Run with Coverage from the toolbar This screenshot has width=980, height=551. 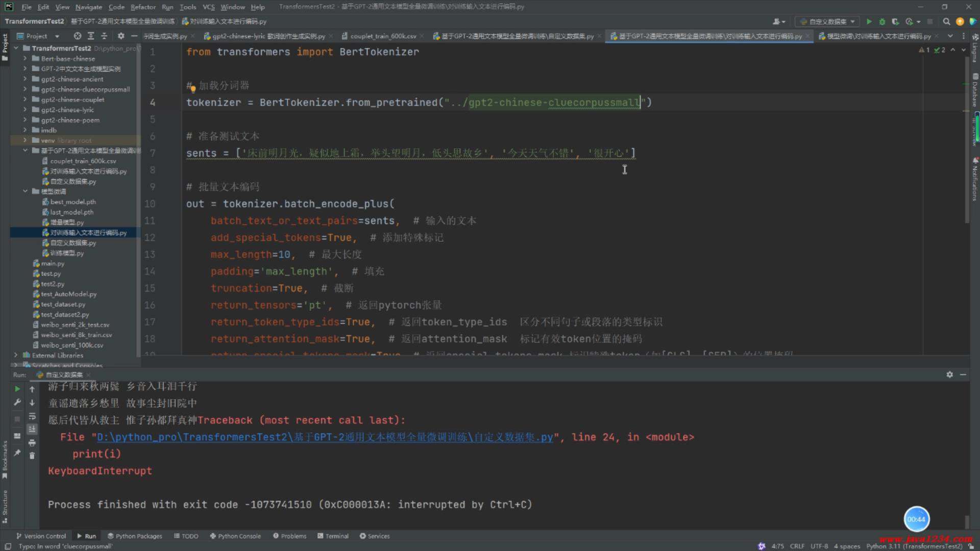click(895, 21)
